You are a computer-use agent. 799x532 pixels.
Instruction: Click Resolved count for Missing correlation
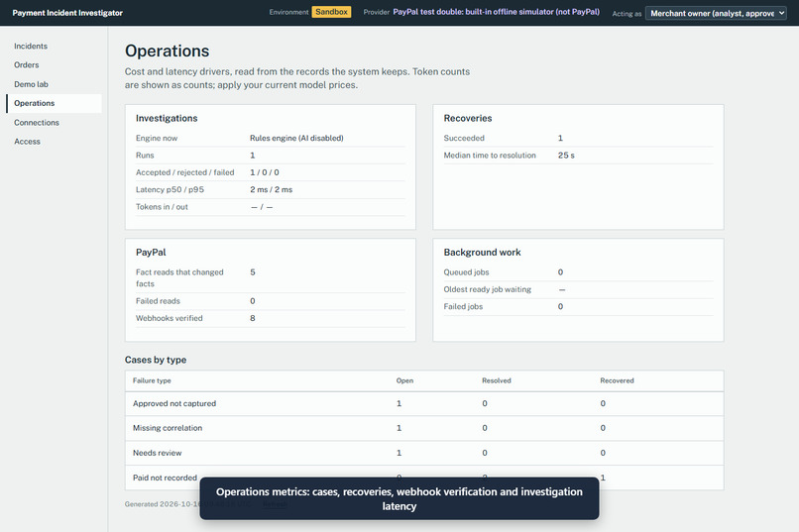tap(485, 428)
